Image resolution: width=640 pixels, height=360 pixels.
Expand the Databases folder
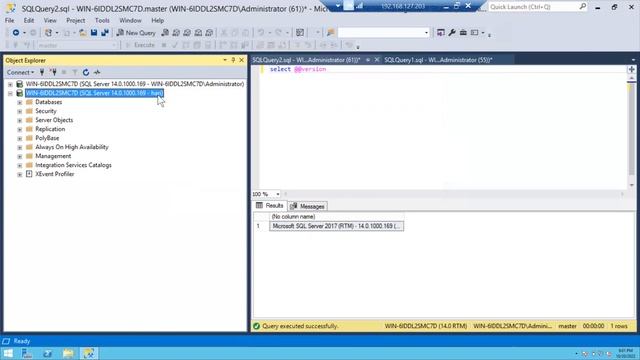point(20,102)
